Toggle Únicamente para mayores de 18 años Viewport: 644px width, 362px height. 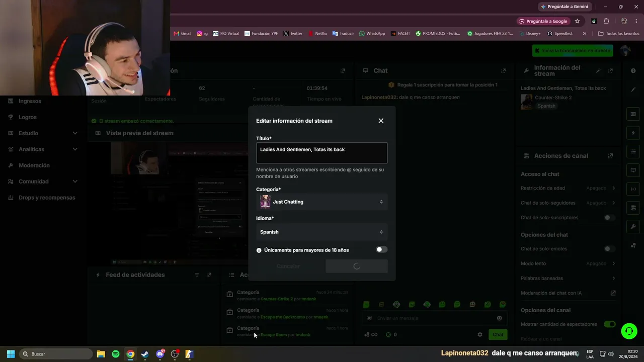382,249
